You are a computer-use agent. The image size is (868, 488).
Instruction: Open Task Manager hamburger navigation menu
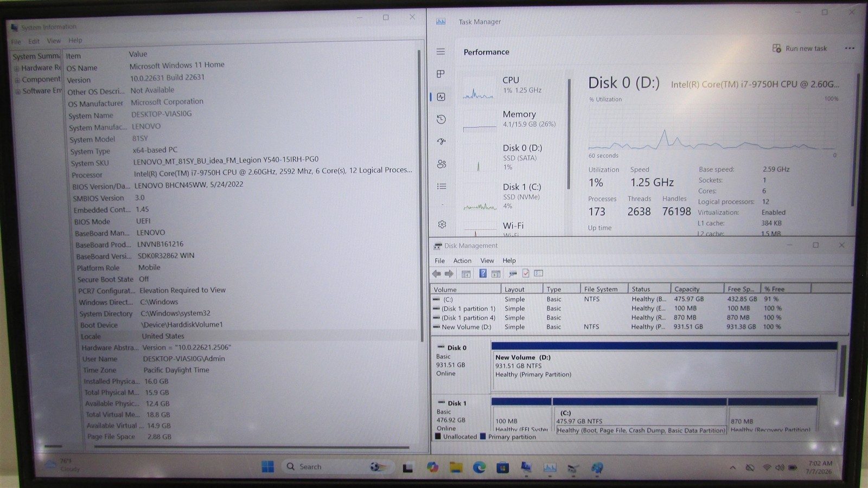coord(441,52)
